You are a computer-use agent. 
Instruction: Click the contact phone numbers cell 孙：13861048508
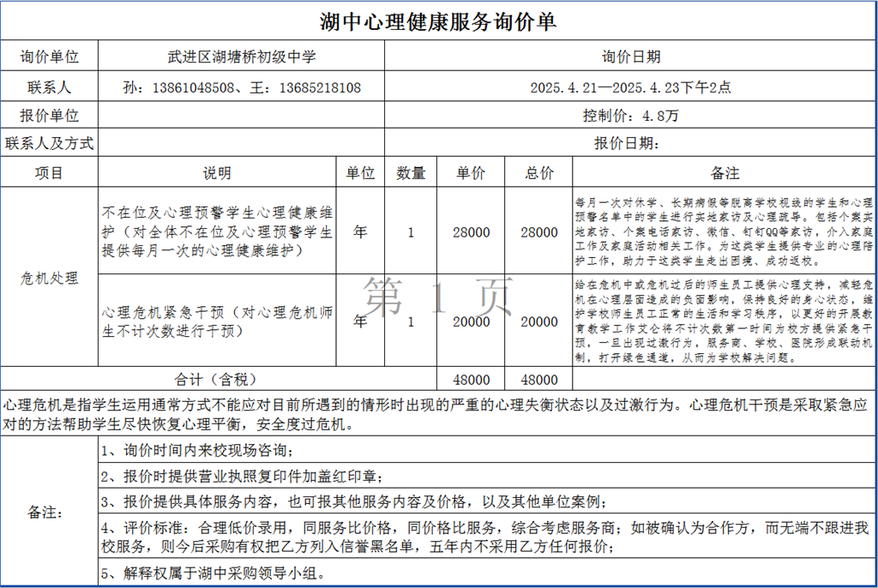pyautogui.click(x=241, y=87)
